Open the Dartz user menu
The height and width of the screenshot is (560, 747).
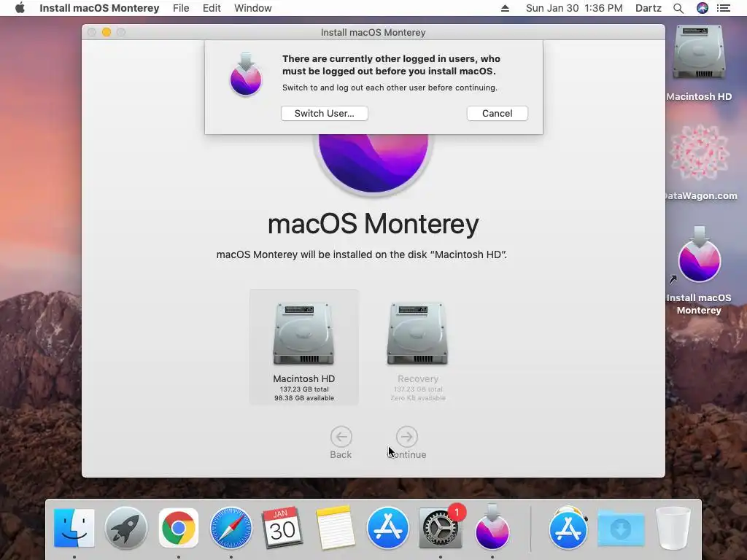pyautogui.click(x=648, y=8)
